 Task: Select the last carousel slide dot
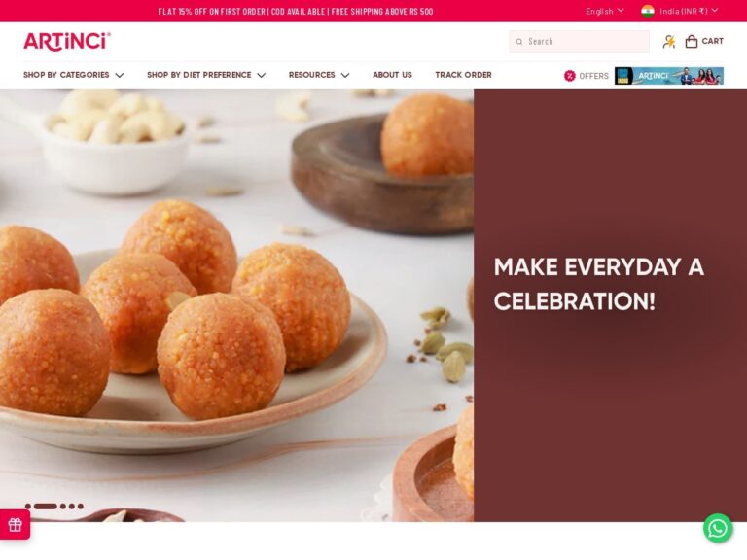[x=80, y=507]
